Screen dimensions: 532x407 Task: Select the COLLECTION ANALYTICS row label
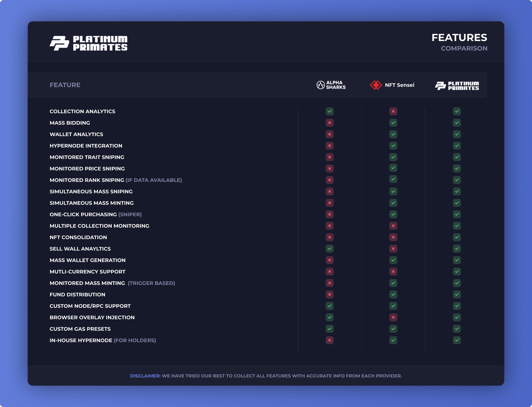click(x=82, y=111)
